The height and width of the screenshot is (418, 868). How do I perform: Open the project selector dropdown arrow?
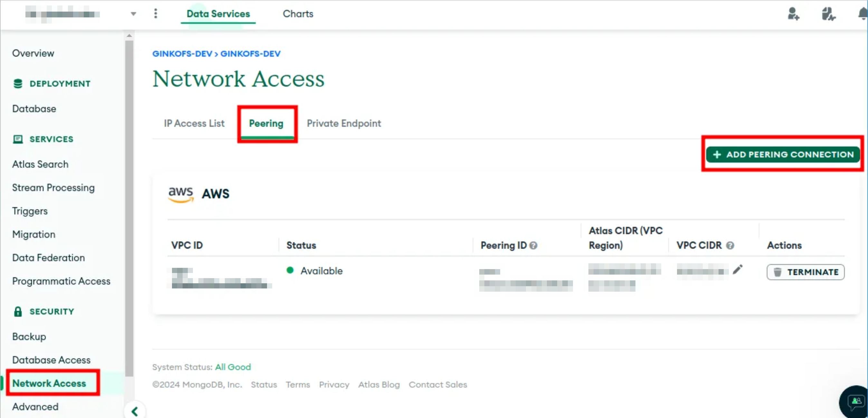coord(133,14)
